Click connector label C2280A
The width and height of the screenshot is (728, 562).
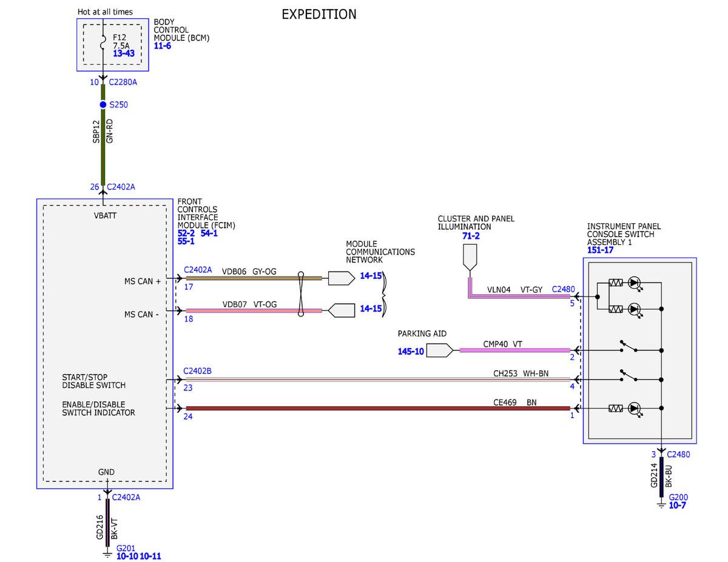[x=123, y=82]
